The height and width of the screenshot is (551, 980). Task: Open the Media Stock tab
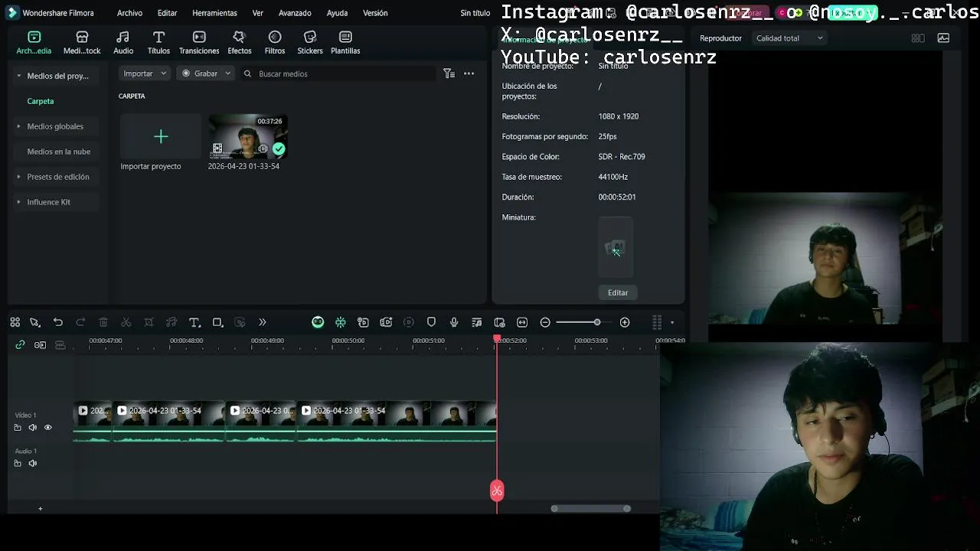point(82,43)
